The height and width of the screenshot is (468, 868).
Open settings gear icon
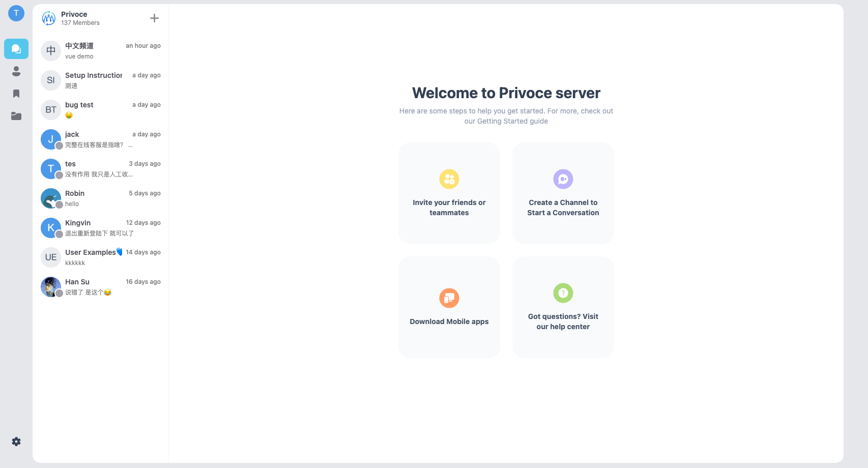click(x=16, y=442)
